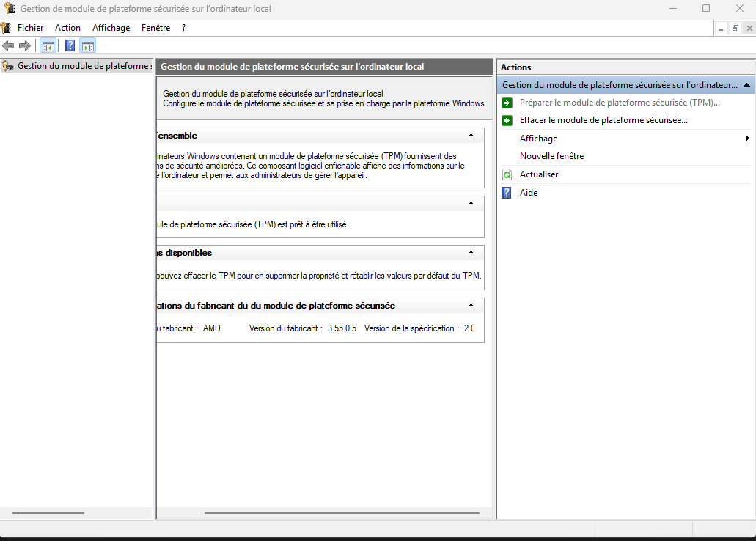756x541 pixels.
Task: Click green arrow icon beside Préparer le module
Action: pos(507,103)
